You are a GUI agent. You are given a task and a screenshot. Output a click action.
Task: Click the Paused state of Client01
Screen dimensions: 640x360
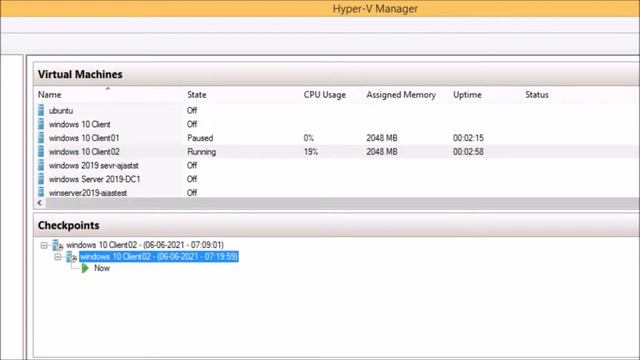200,138
